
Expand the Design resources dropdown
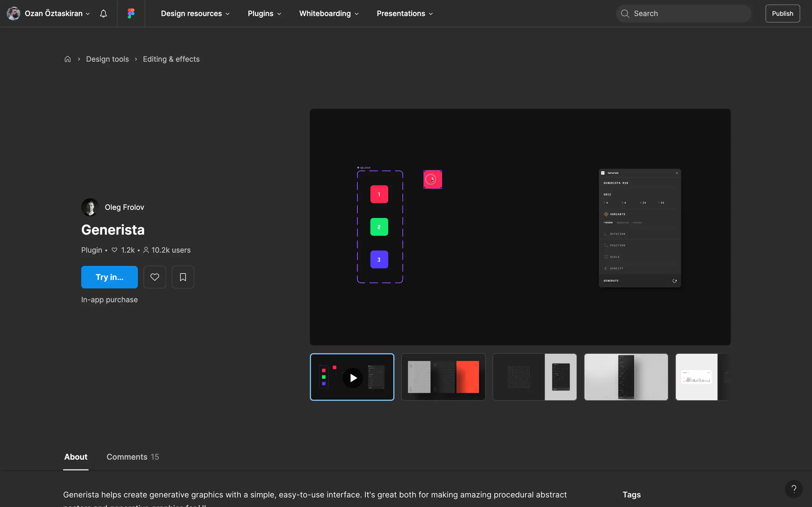[195, 14]
